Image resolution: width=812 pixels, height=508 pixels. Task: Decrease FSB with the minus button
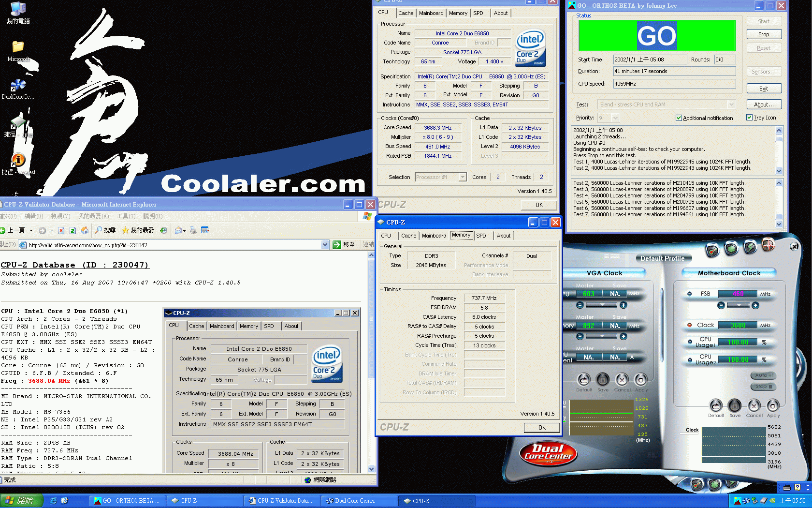click(721, 305)
